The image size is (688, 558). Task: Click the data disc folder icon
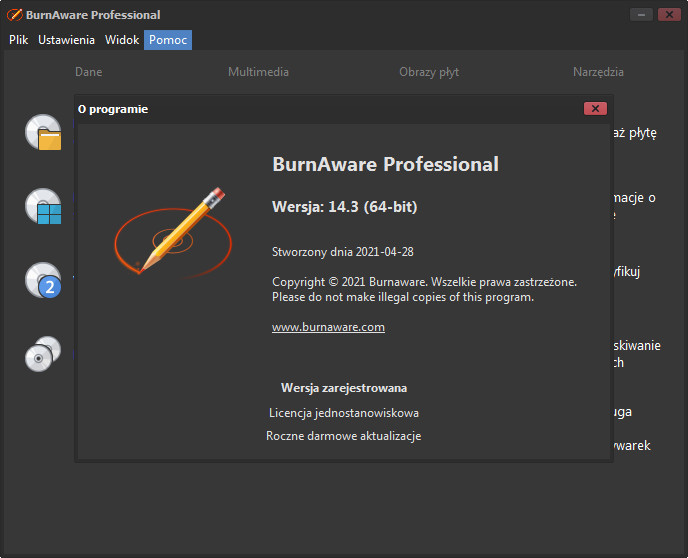click(x=43, y=132)
